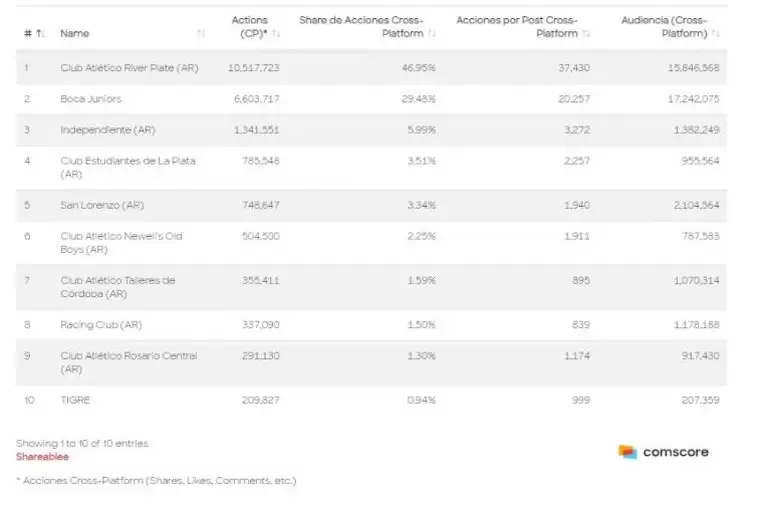Viewport: 768px width, 512px height.
Task: Select the Boca Juniors row name
Action: [92, 99]
